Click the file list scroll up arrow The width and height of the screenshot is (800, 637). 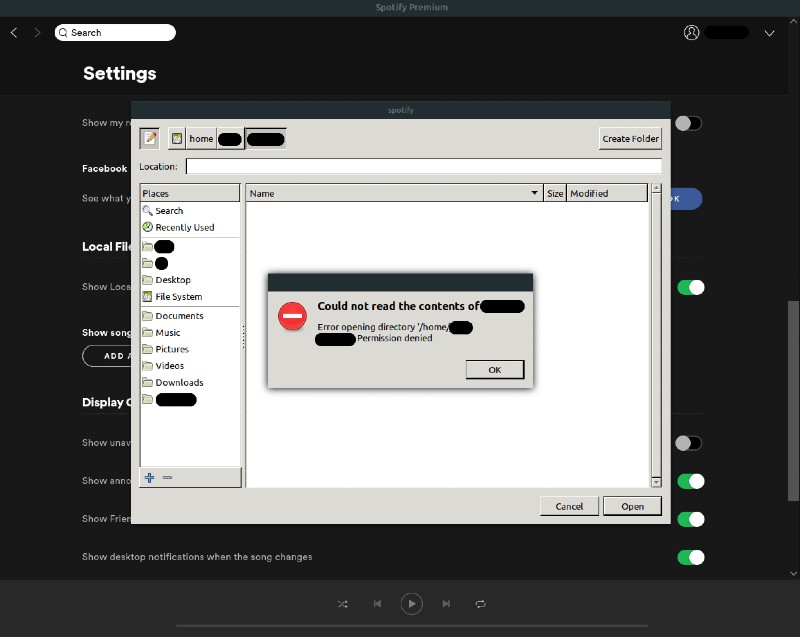(x=657, y=188)
